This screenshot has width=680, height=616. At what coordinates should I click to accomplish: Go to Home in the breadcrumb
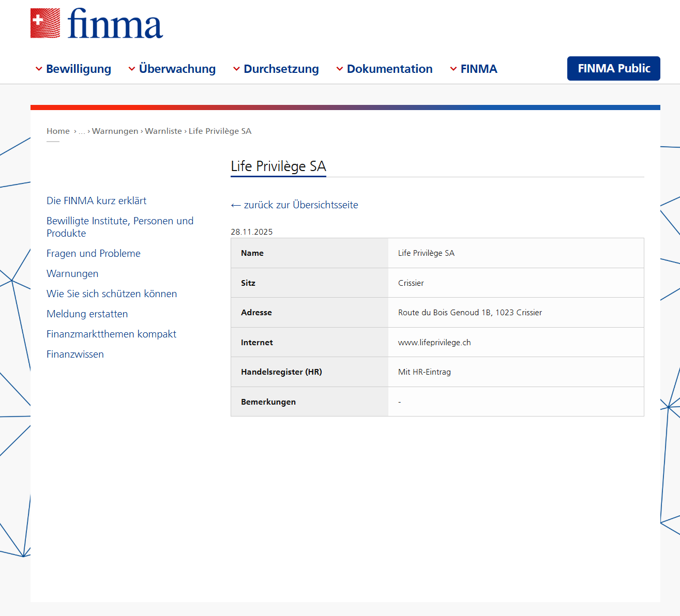pos(58,131)
